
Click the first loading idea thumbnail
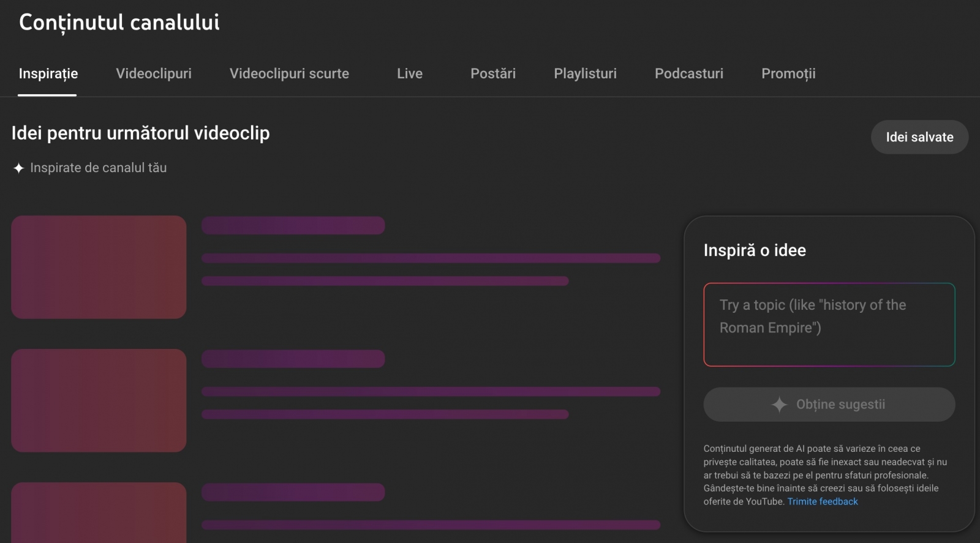click(99, 267)
